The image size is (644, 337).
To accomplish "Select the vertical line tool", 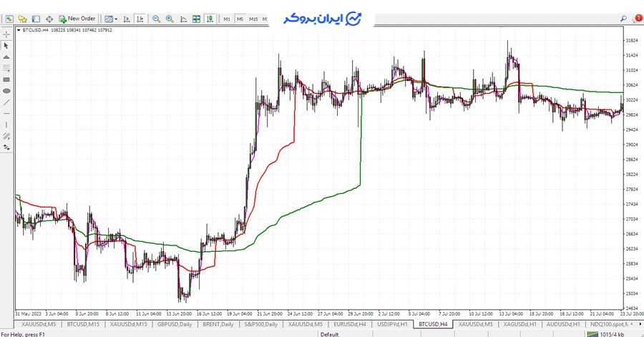I will click(x=6, y=124).
